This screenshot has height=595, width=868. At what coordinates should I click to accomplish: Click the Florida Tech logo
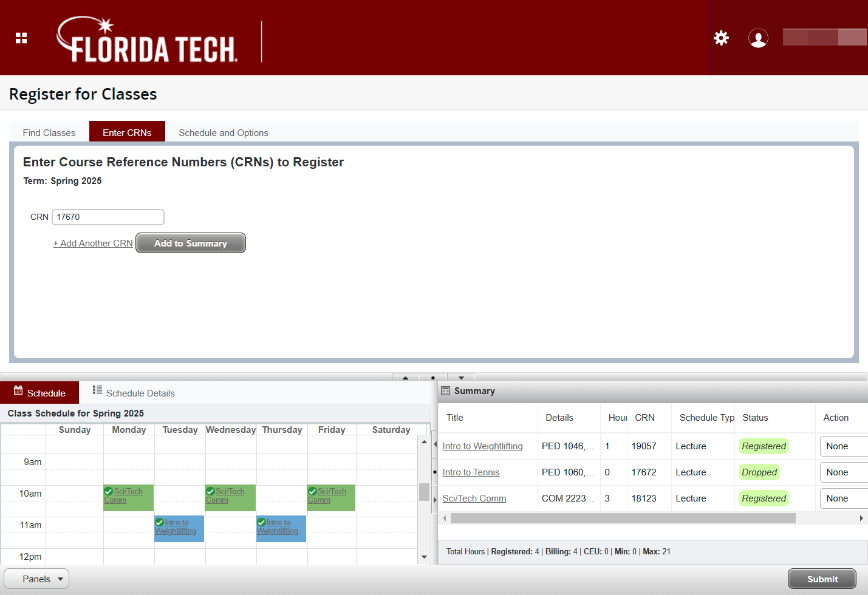pyautogui.click(x=146, y=40)
